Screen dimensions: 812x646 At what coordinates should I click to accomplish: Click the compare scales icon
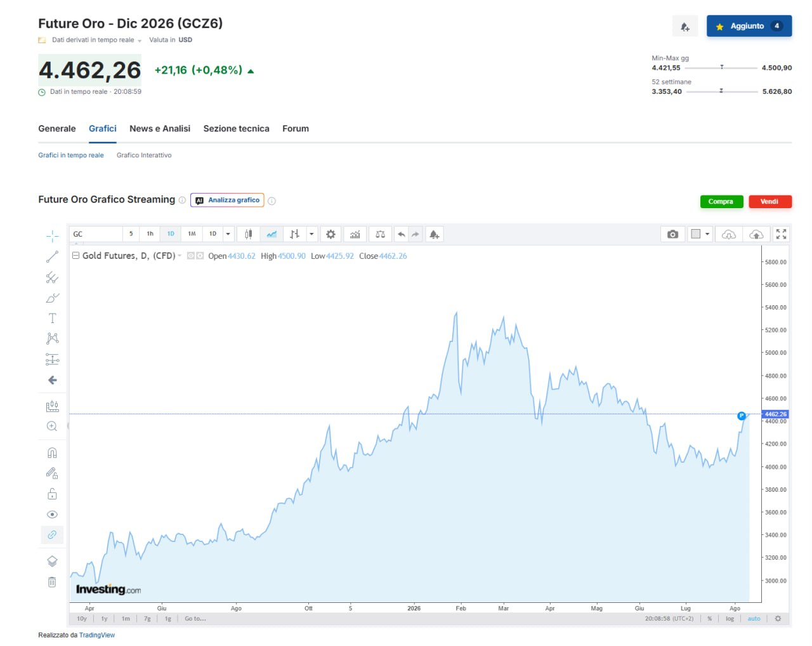380,234
